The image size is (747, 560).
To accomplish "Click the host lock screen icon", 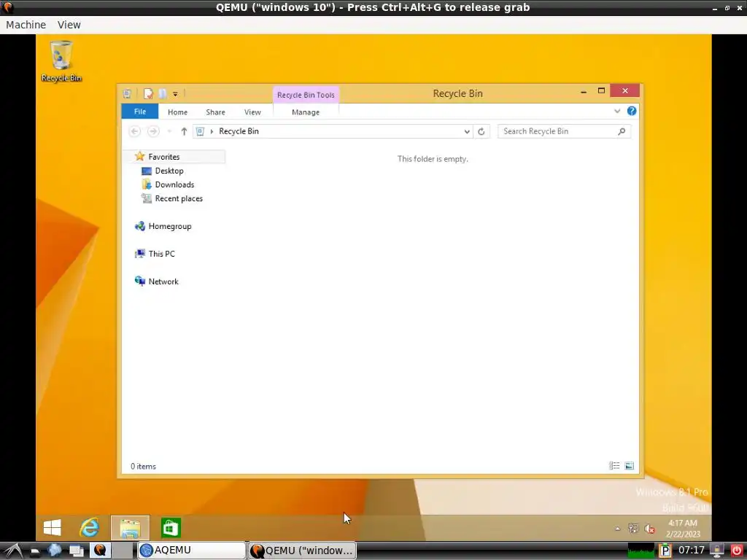I will pyautogui.click(x=717, y=551).
